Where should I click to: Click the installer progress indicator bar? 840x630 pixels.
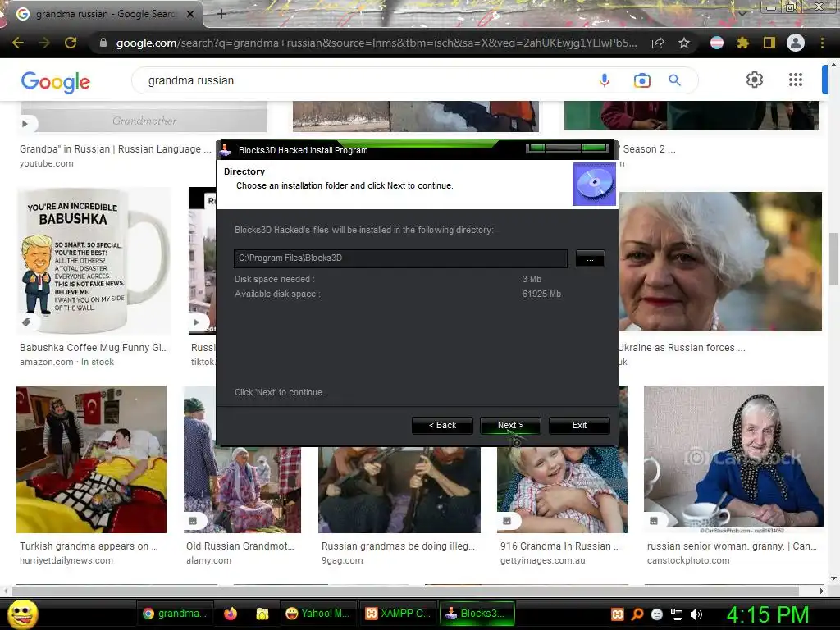tap(568, 148)
